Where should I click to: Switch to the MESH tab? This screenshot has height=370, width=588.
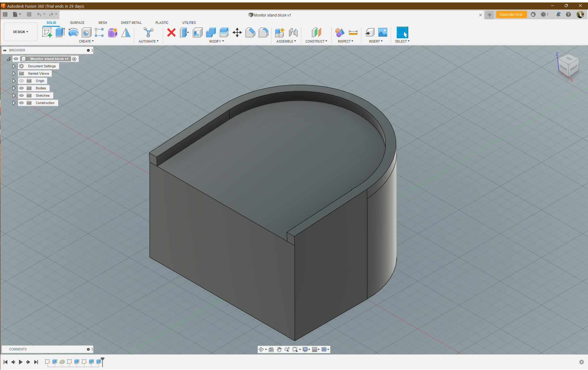pyautogui.click(x=103, y=23)
